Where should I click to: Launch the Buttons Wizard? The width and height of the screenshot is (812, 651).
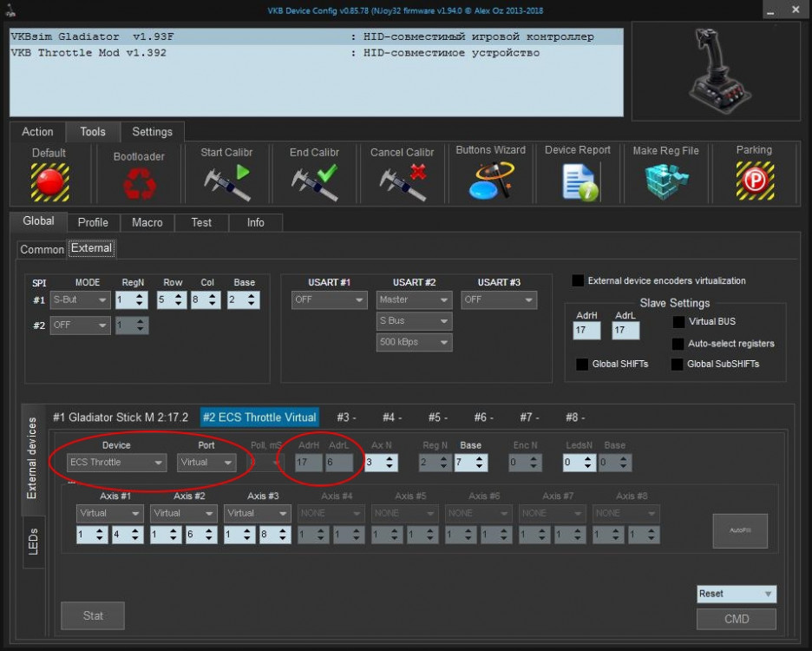(491, 181)
